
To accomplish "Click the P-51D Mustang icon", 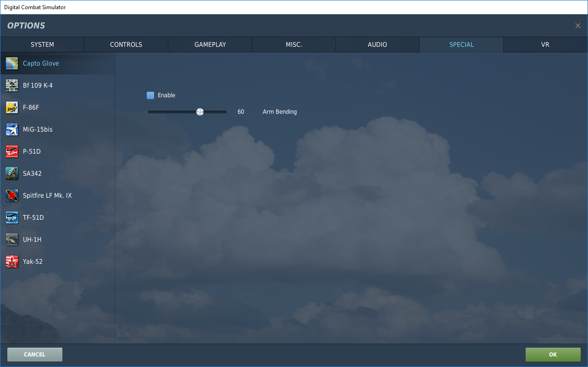I will click(12, 151).
